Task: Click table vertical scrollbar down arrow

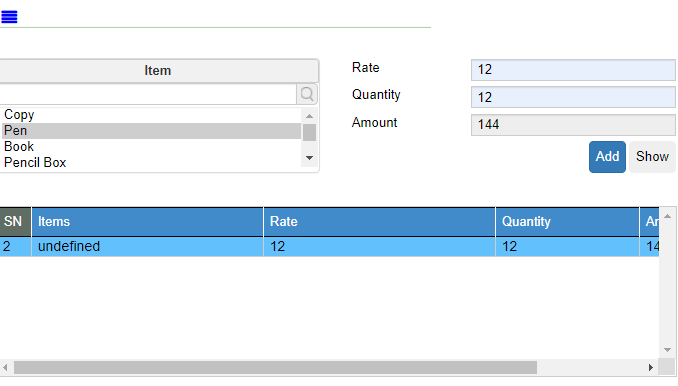Action: click(x=667, y=350)
